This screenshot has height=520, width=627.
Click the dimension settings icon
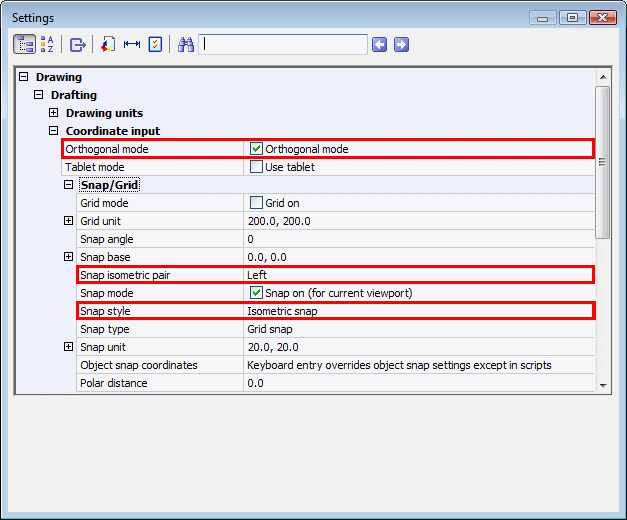pyautogui.click(x=131, y=44)
